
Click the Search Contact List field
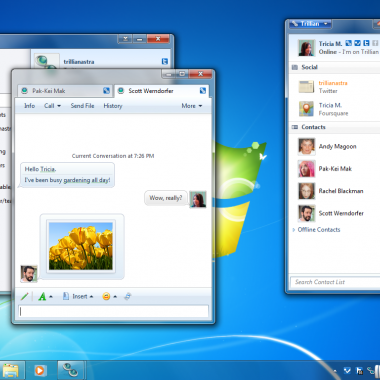(x=335, y=282)
